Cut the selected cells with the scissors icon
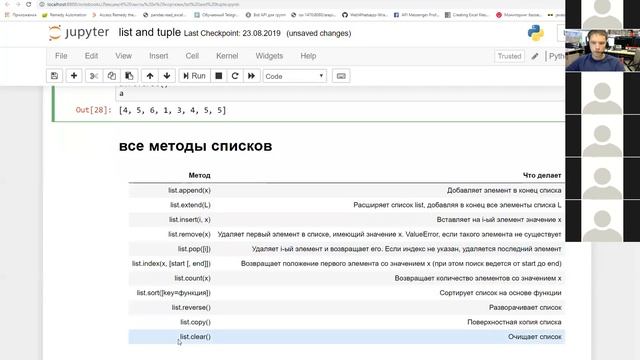The width and height of the screenshot is (640, 360). point(94,76)
